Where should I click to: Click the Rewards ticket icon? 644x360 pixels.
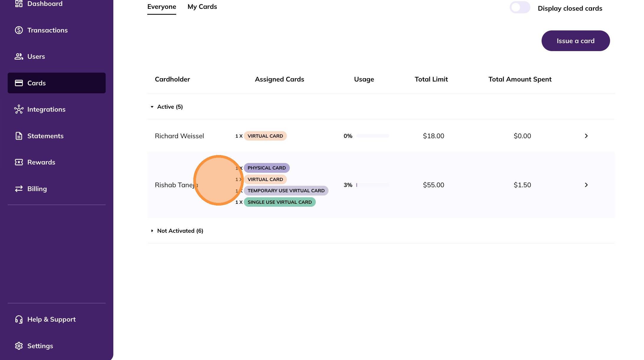pos(19,162)
